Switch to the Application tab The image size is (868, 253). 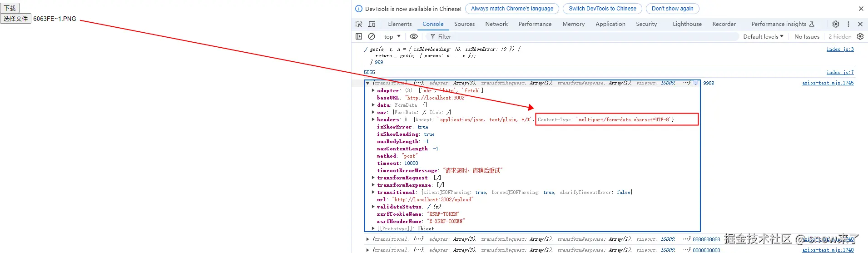(610, 24)
